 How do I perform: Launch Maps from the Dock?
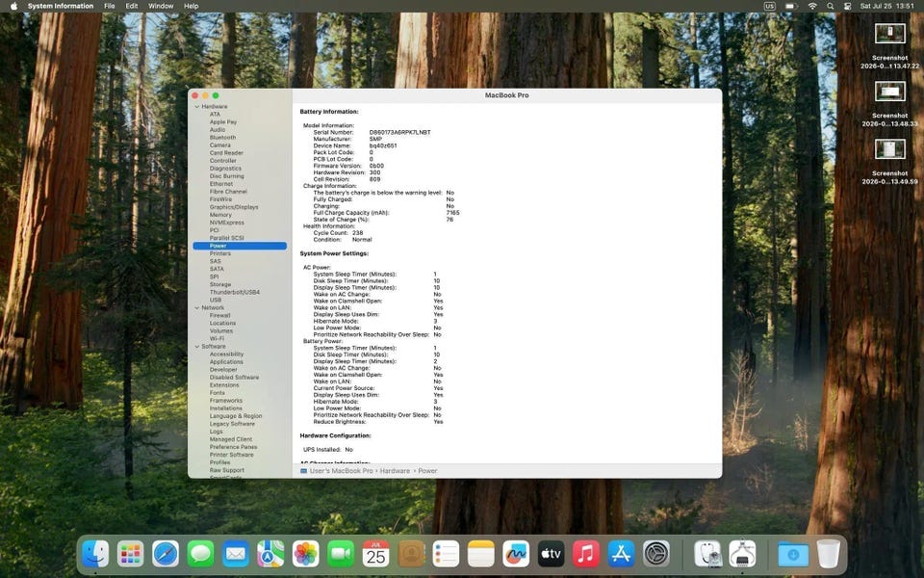coord(270,555)
